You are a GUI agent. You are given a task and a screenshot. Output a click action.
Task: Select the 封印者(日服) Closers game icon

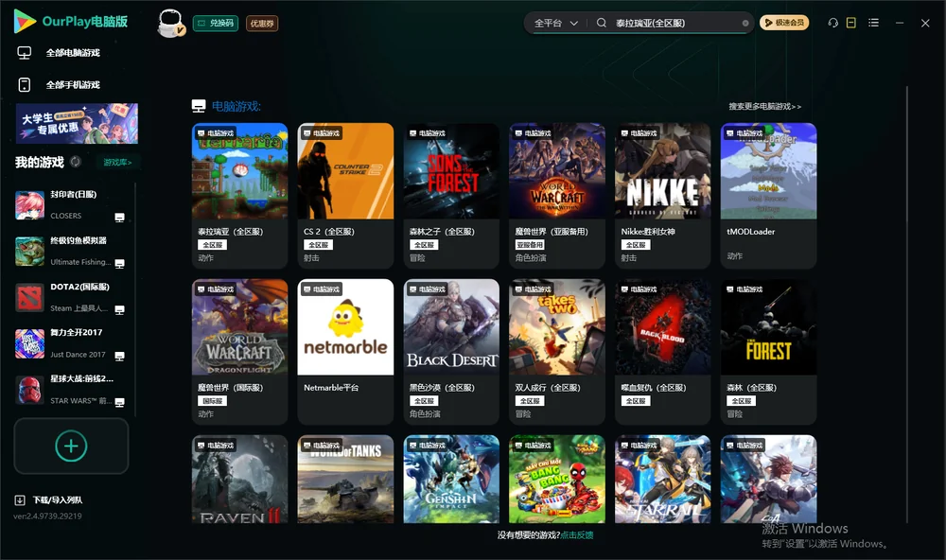[29, 205]
